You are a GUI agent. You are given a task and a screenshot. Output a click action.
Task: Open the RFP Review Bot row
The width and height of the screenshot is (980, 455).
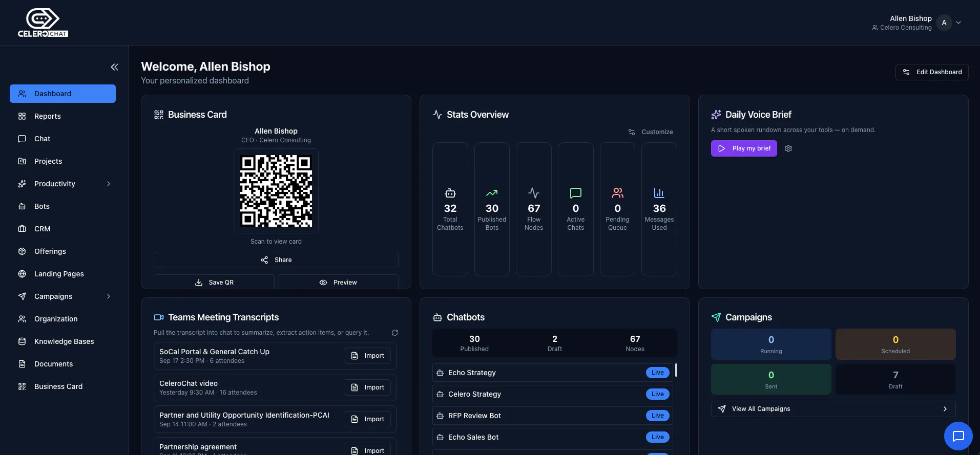(552, 416)
